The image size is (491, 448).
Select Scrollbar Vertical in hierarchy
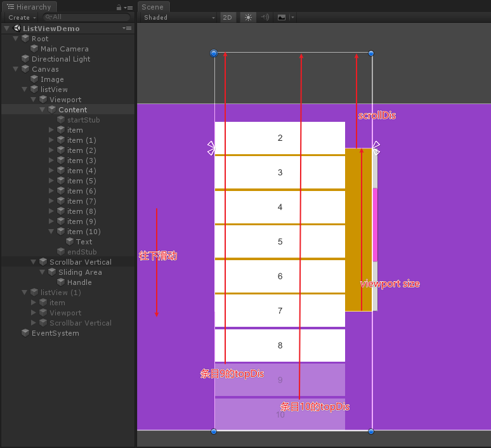[x=81, y=262]
